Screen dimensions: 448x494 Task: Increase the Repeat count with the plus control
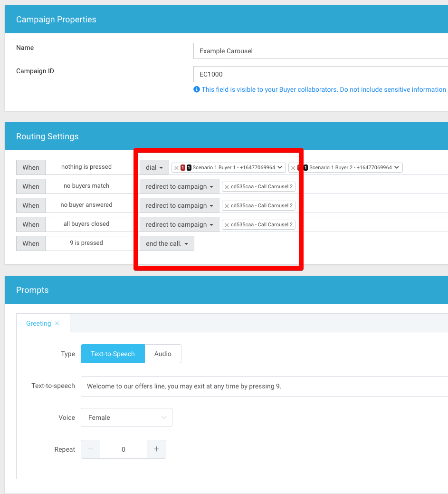[156, 449]
